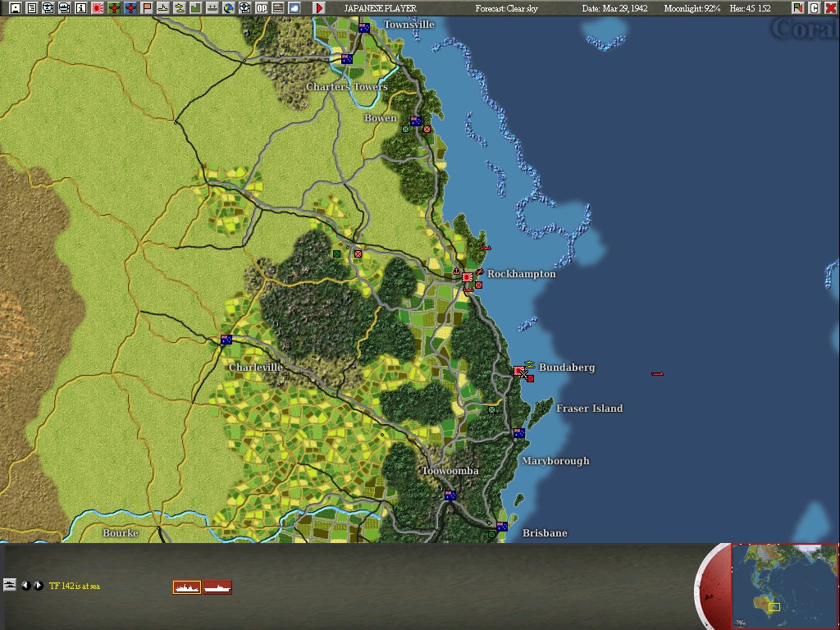Select Australian flag base at Toowoomba
840x630 pixels.
tap(450, 495)
